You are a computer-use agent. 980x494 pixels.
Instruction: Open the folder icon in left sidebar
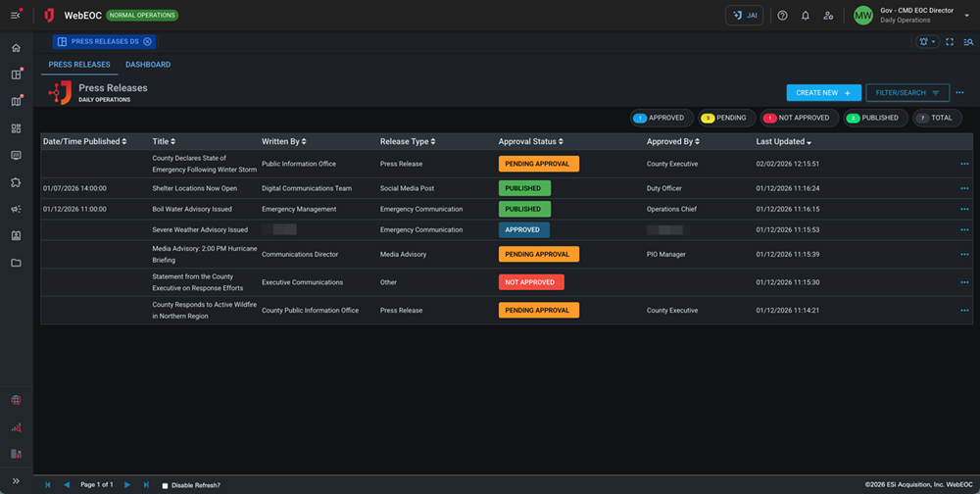tap(16, 263)
